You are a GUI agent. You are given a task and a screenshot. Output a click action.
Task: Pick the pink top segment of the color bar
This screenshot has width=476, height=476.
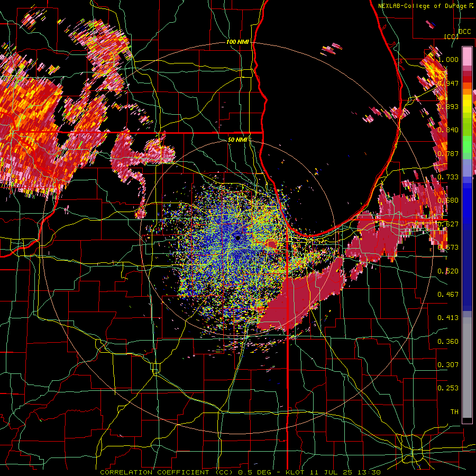pos(467,57)
